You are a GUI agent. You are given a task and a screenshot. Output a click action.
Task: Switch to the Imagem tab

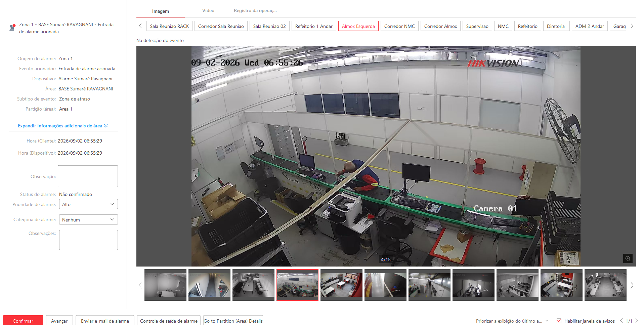(x=161, y=11)
